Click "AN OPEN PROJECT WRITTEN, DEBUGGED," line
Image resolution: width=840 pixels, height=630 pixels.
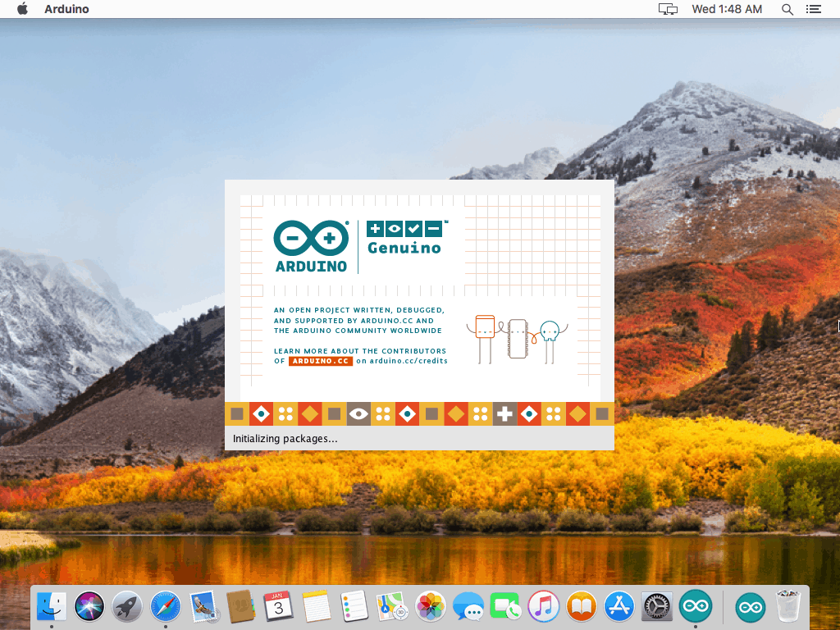click(x=359, y=310)
